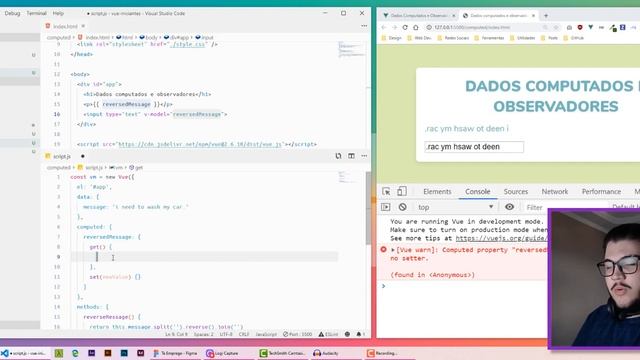Screen dimensions: 640x360
Task: Click the text input containing reversed message
Action: point(474,147)
